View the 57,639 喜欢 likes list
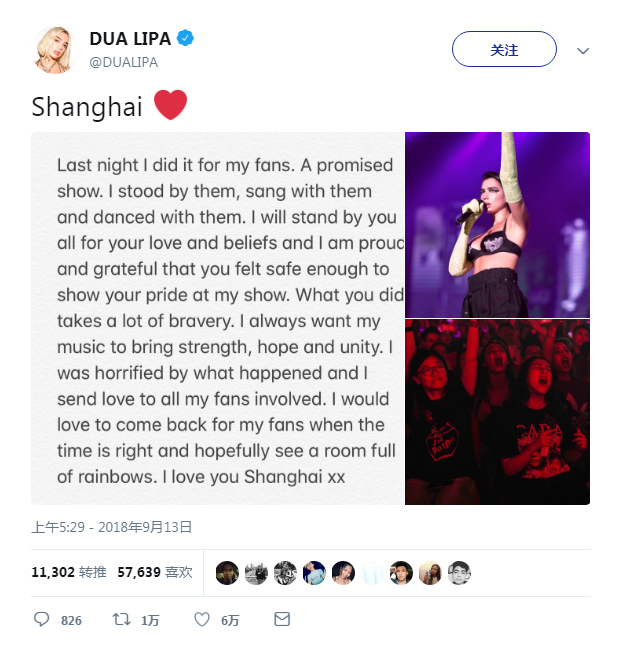 155,573
